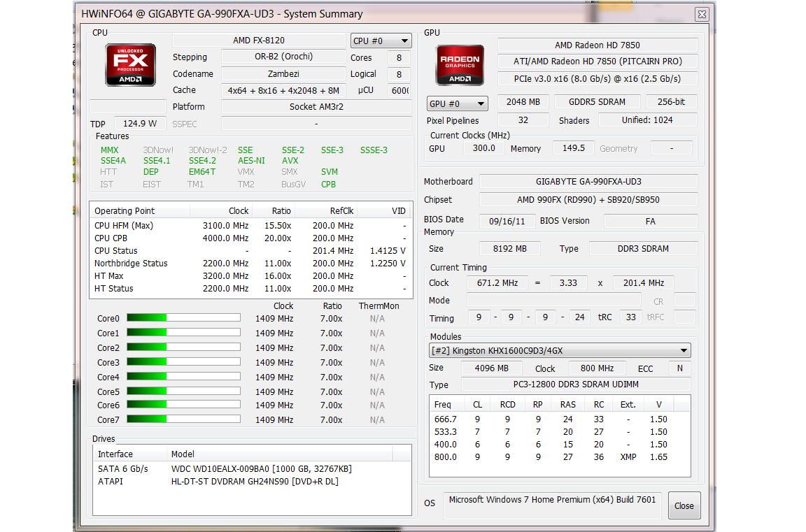The width and height of the screenshot is (806, 532).
Task: Click the Operating Point column header
Action: [140, 210]
